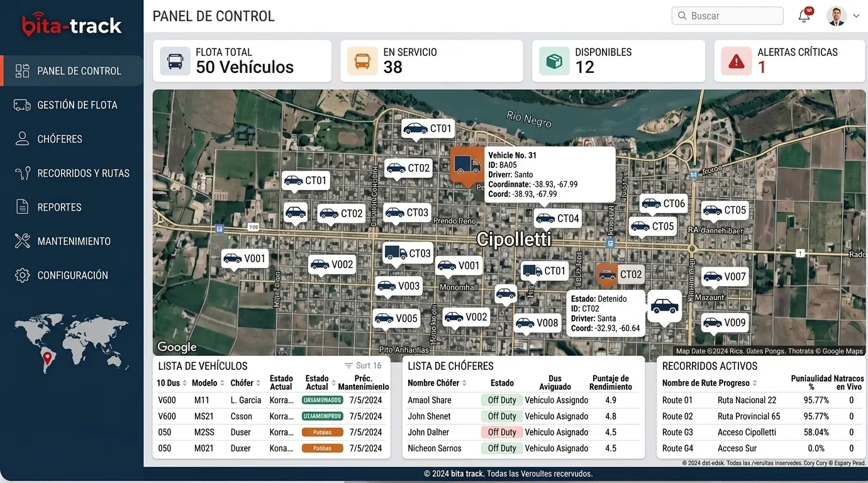
Task: Select the orange CT02 car marker
Action: click(620, 274)
